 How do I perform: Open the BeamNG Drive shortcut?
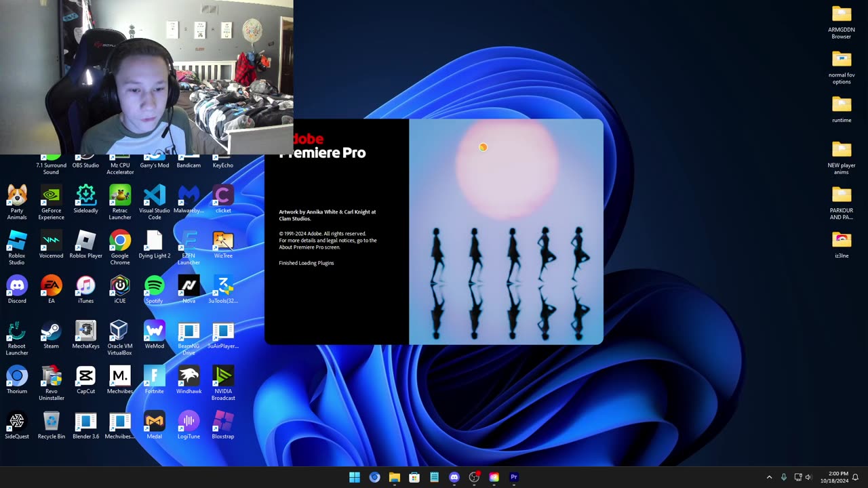(x=189, y=338)
